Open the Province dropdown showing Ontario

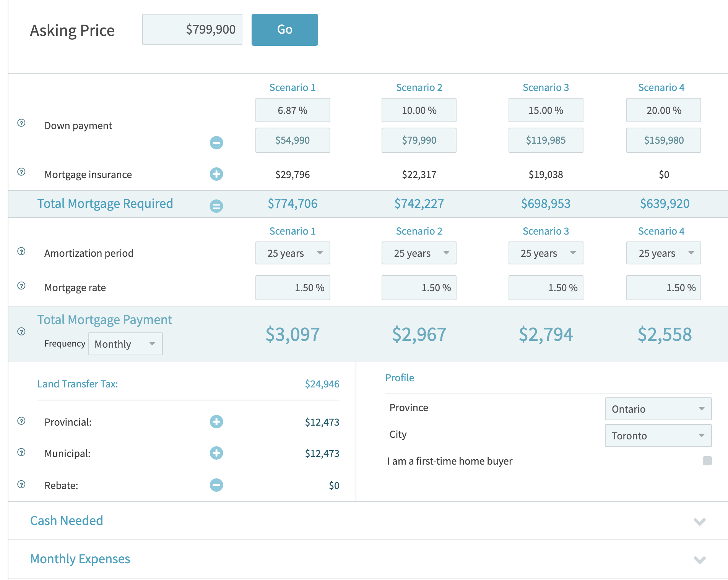pyautogui.click(x=658, y=409)
